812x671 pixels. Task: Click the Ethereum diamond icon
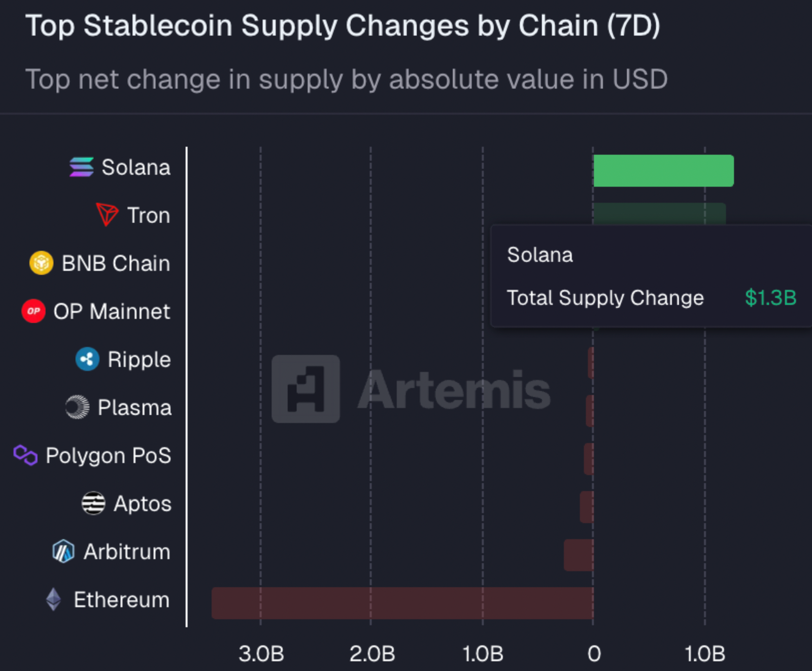[x=54, y=599]
